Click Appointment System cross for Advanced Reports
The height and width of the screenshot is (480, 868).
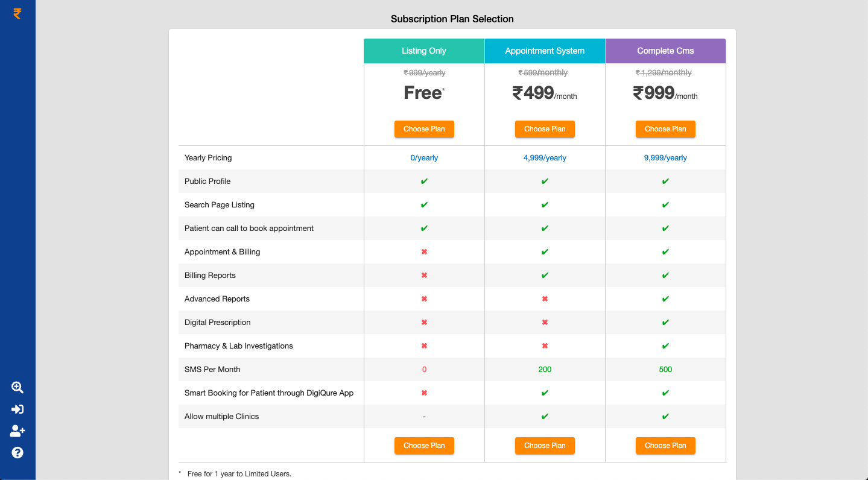(545, 299)
